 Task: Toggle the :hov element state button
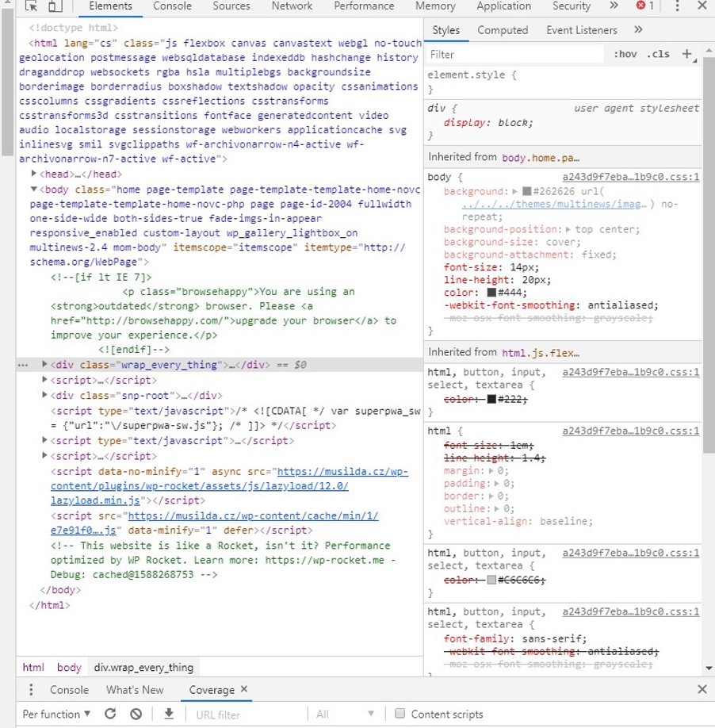(625, 54)
